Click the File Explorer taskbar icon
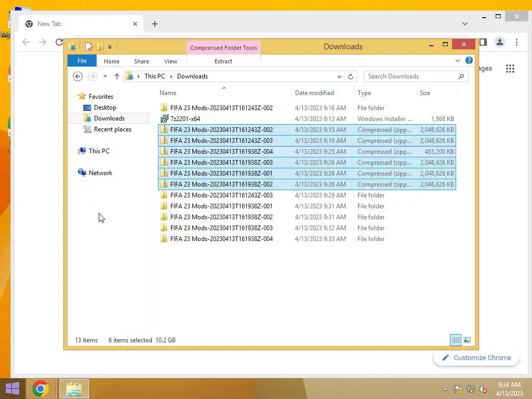Screen dimensions: 532x399 74,389
